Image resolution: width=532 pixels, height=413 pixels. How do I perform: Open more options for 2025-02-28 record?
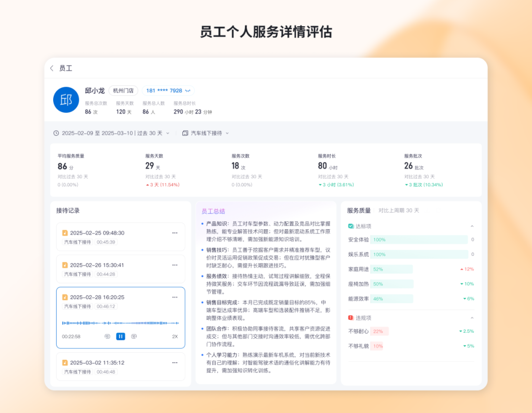point(175,297)
